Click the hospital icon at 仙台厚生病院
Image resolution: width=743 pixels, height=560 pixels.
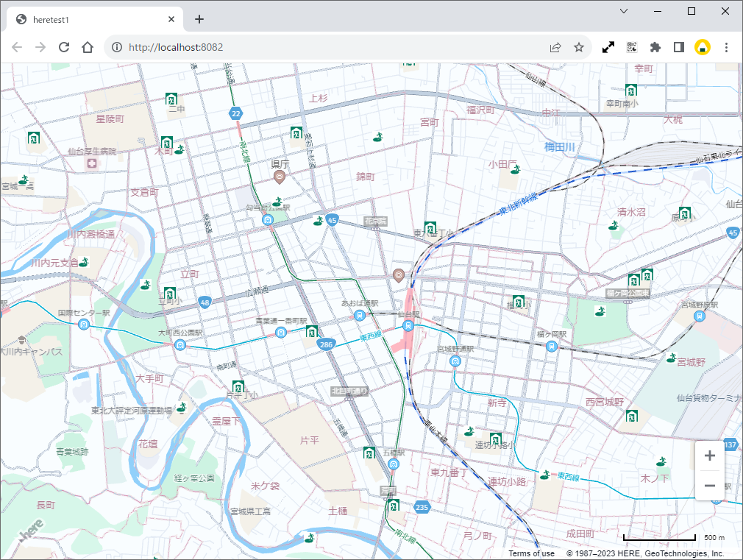click(92, 163)
